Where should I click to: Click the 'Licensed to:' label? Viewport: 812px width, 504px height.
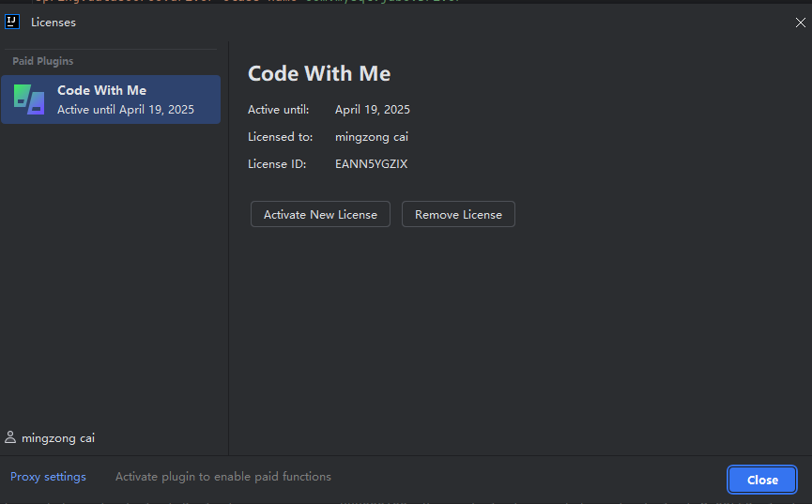pyautogui.click(x=280, y=137)
